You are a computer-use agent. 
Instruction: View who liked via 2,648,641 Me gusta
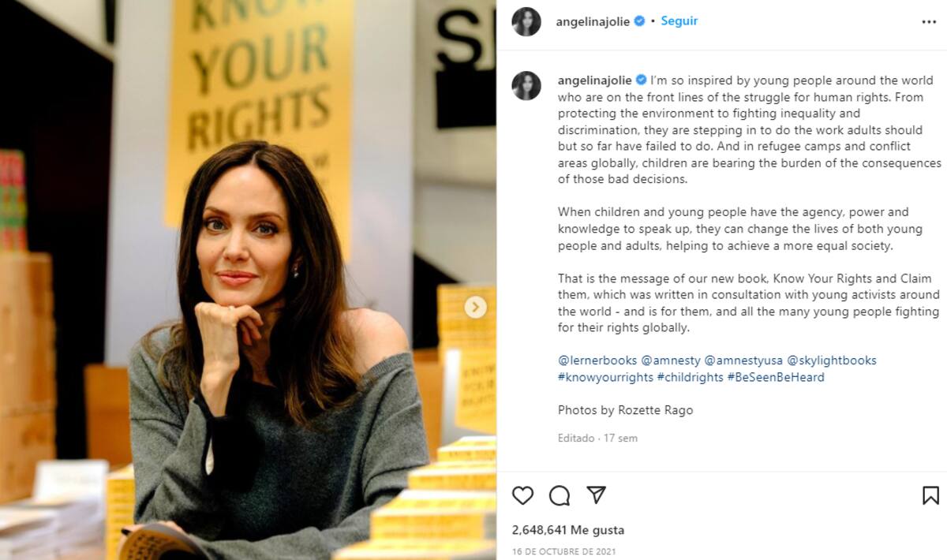click(x=567, y=530)
